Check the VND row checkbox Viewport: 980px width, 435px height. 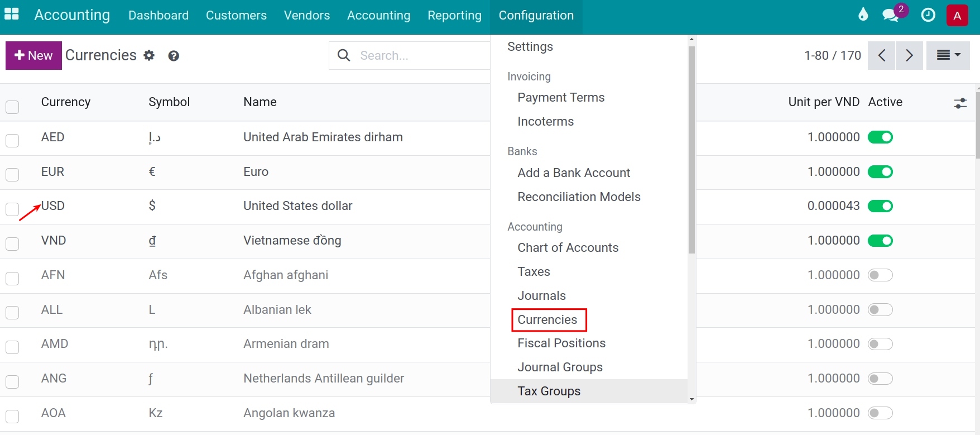pyautogui.click(x=12, y=243)
